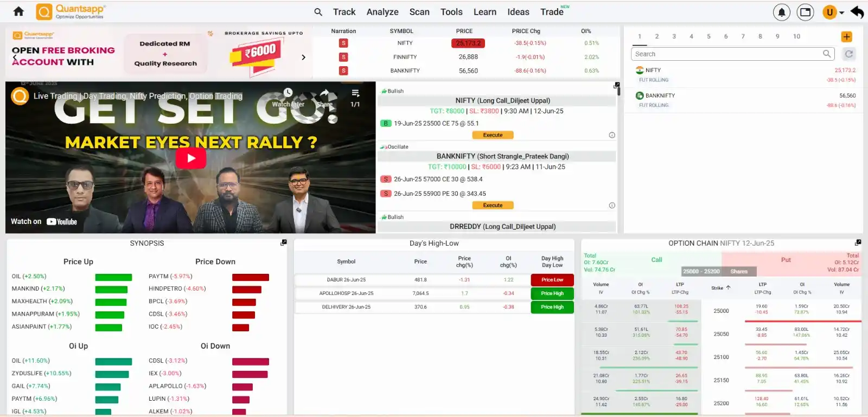868x417 pixels.
Task: Open the Quantsapp logo
Action: [71, 11]
